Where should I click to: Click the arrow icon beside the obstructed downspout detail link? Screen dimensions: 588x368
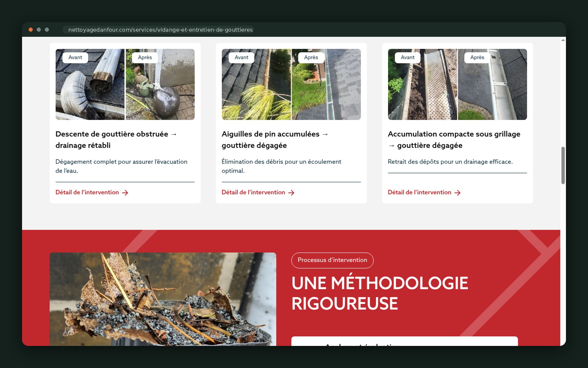tap(125, 193)
